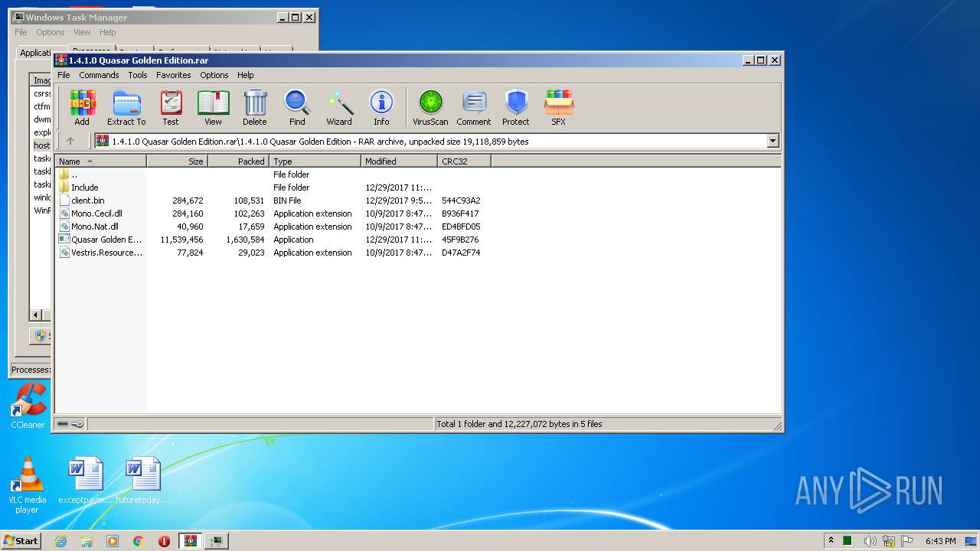This screenshot has width=980, height=551.
Task: Convert archive with SFX icon
Action: [559, 107]
